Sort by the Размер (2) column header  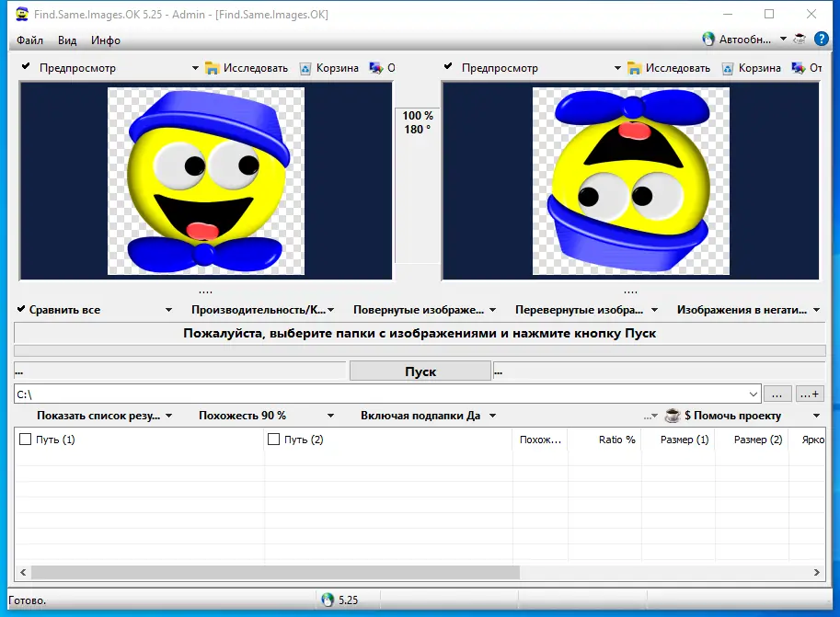[752, 440]
